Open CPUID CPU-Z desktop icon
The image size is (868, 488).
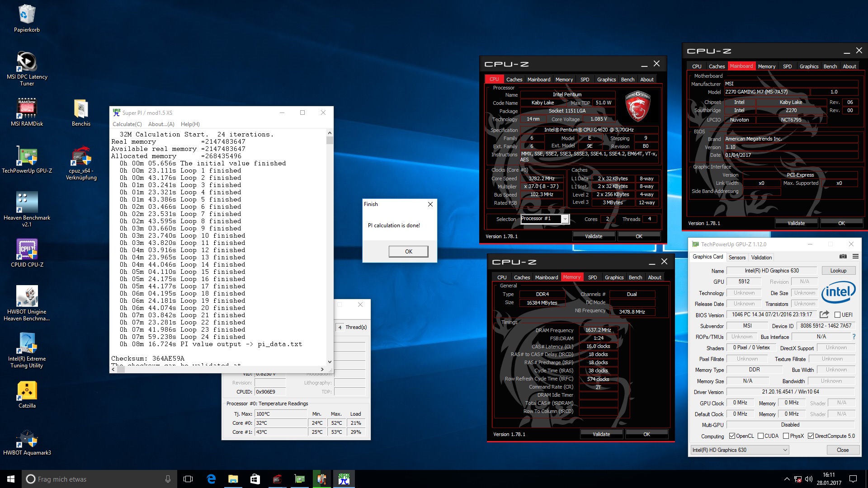click(x=27, y=253)
